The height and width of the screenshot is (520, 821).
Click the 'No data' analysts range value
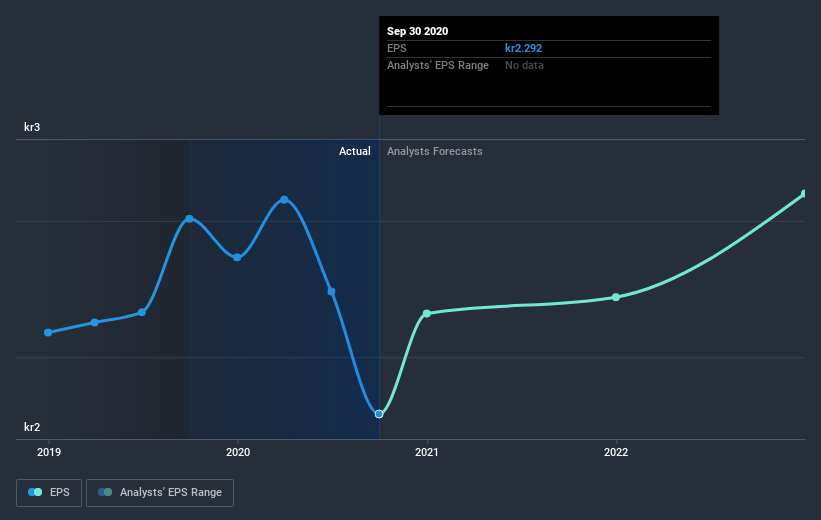[x=524, y=65]
